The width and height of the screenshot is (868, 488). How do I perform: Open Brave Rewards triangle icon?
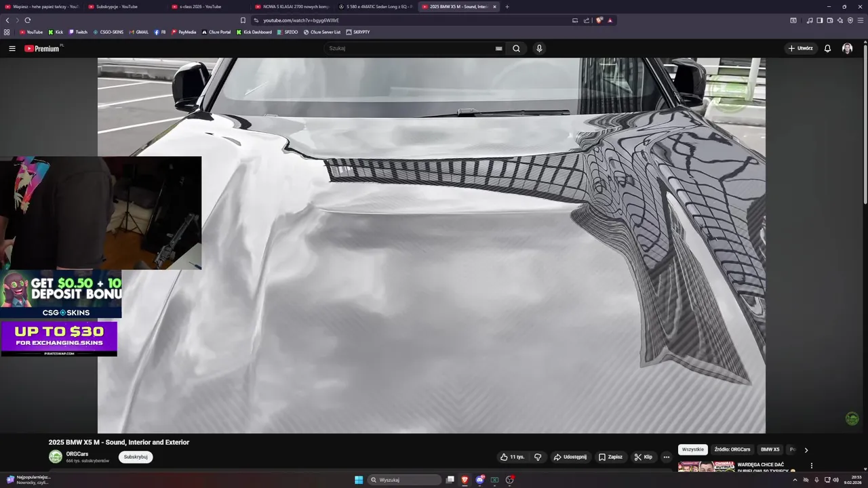(x=610, y=20)
